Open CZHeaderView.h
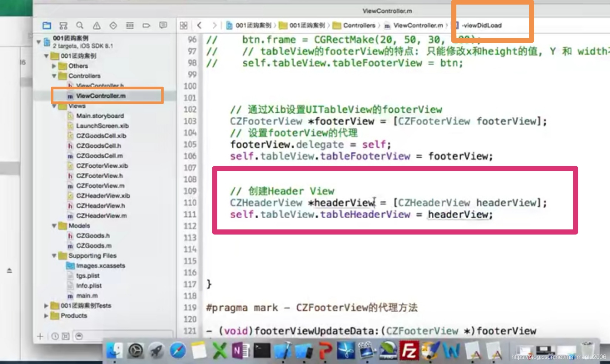Image resolution: width=610 pixels, height=364 pixels. click(x=100, y=206)
